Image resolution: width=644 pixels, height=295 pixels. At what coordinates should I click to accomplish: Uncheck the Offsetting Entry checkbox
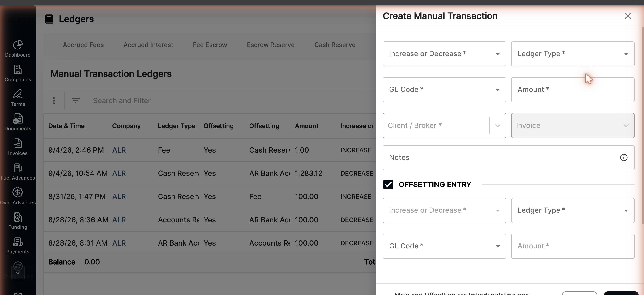(388, 185)
